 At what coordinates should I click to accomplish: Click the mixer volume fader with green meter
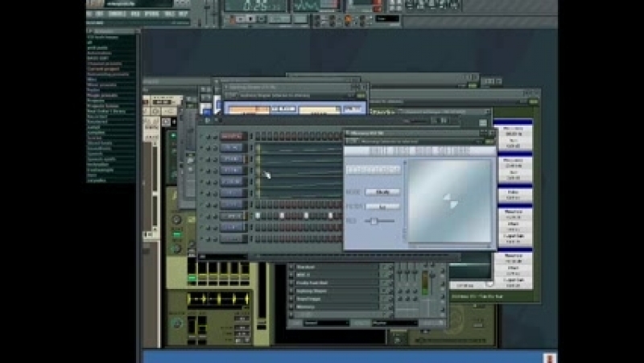click(426, 283)
